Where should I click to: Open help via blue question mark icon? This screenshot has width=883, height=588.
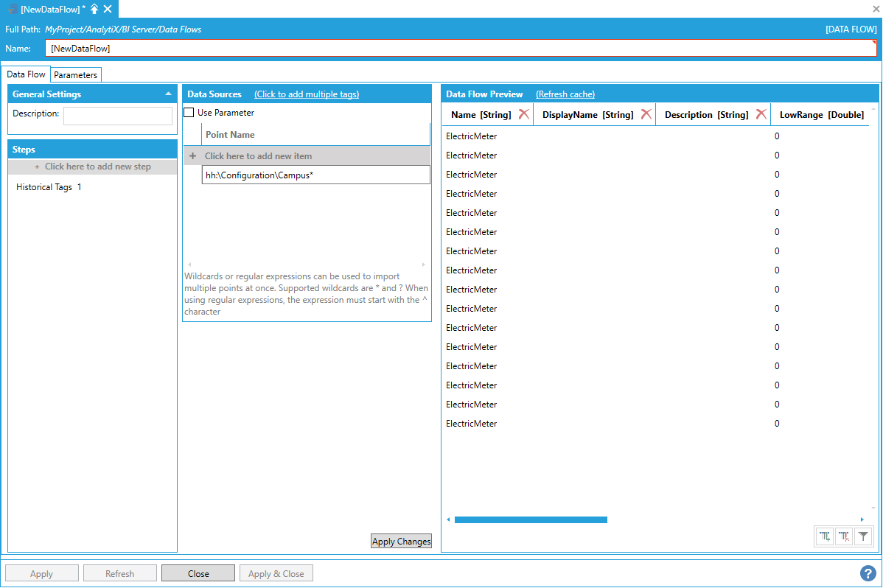coord(868,573)
